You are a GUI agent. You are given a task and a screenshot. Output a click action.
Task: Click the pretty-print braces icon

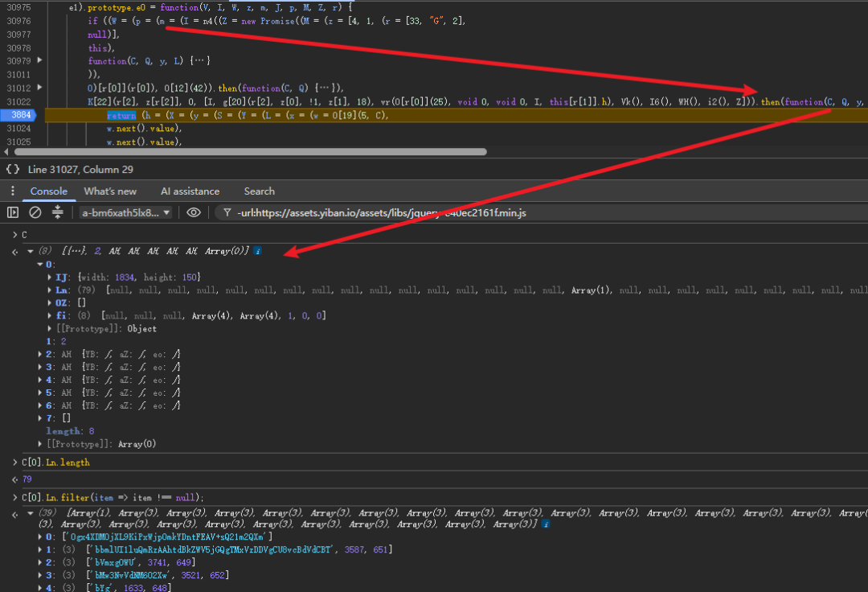pyautogui.click(x=13, y=170)
